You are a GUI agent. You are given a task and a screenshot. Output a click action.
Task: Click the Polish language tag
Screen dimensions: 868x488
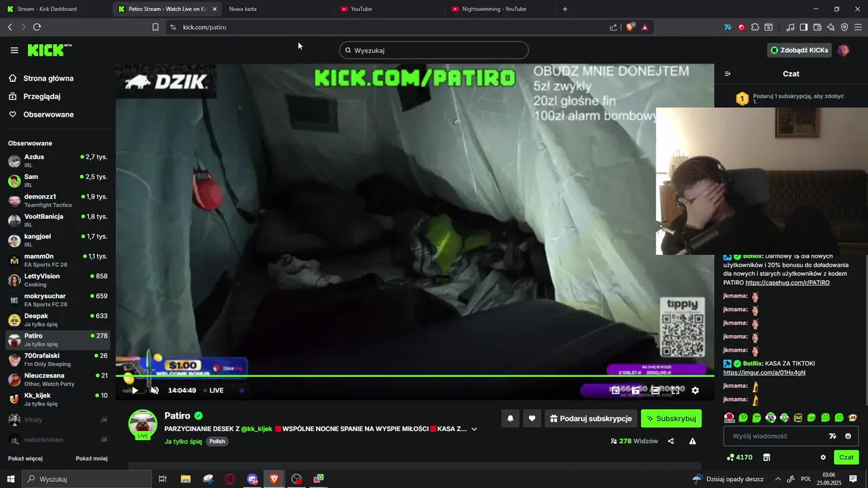point(217,441)
